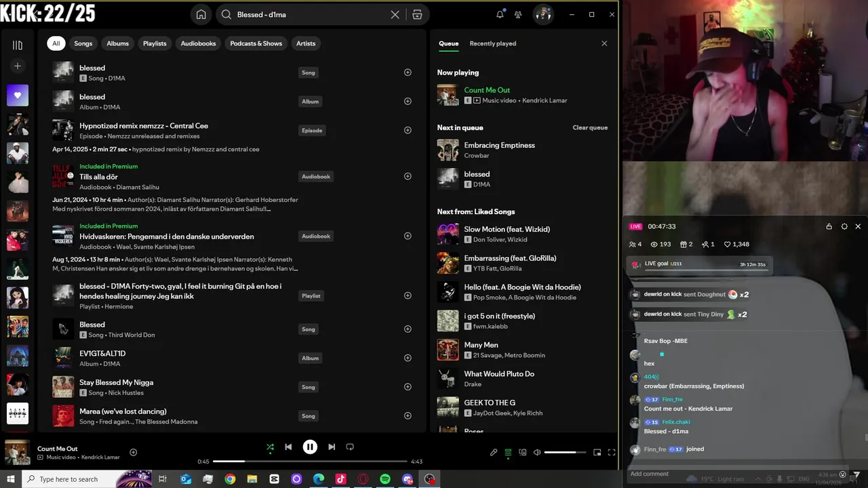This screenshot has width=868, height=488.
Task: Filter search results by Artists
Action: coord(306,43)
